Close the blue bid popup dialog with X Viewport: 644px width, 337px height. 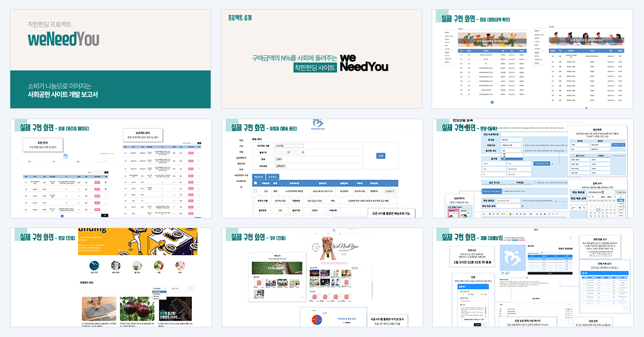pos(487,287)
